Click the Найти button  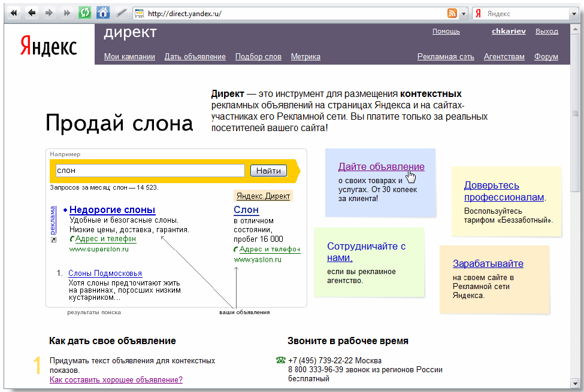(x=268, y=171)
